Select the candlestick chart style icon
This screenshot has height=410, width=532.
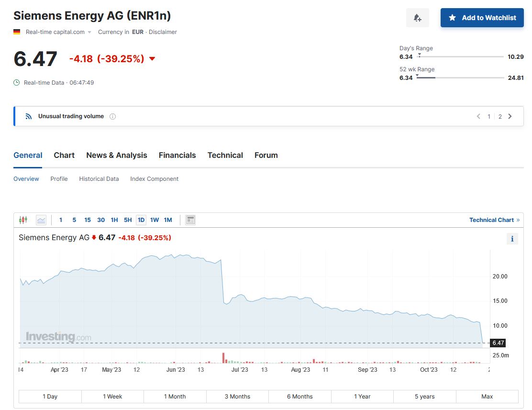[x=23, y=219]
